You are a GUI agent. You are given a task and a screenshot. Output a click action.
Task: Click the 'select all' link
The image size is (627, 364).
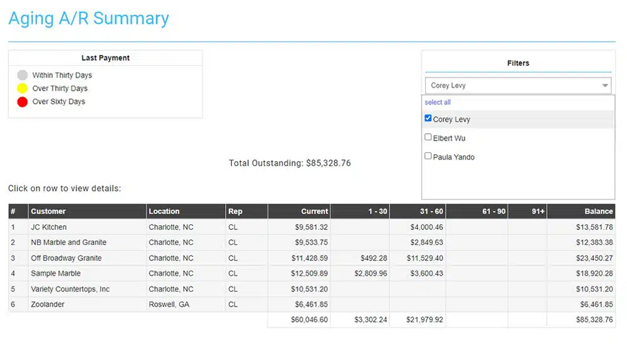point(438,102)
